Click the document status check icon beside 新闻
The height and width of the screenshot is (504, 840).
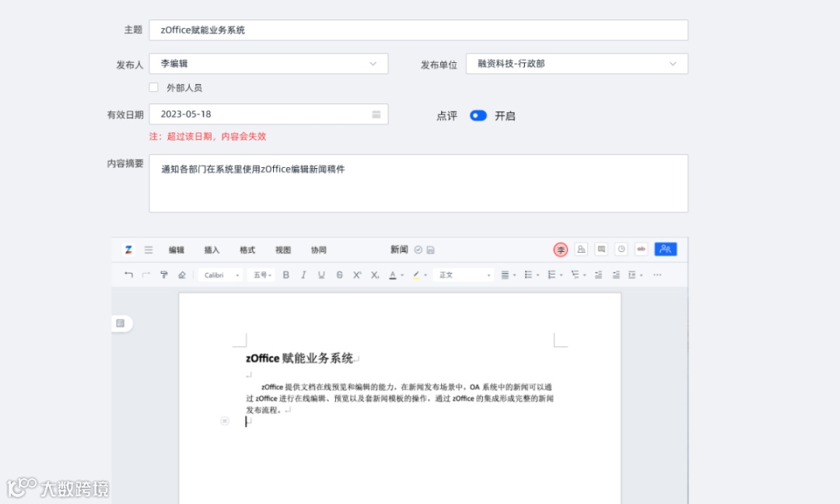418,250
